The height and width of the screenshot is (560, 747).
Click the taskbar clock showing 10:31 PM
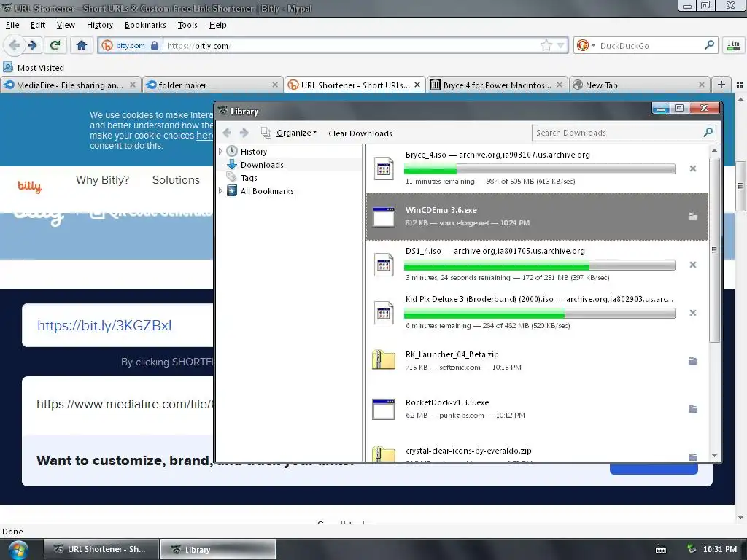(719, 549)
